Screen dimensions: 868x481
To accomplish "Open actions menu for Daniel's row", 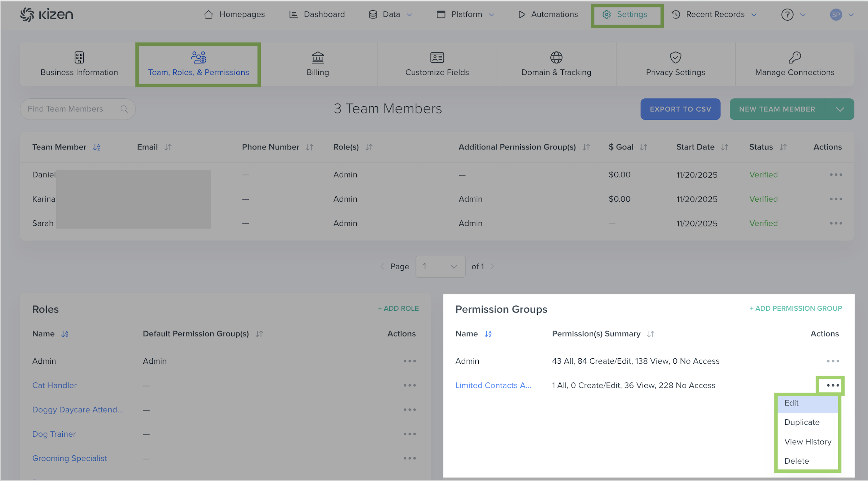I will (x=836, y=175).
